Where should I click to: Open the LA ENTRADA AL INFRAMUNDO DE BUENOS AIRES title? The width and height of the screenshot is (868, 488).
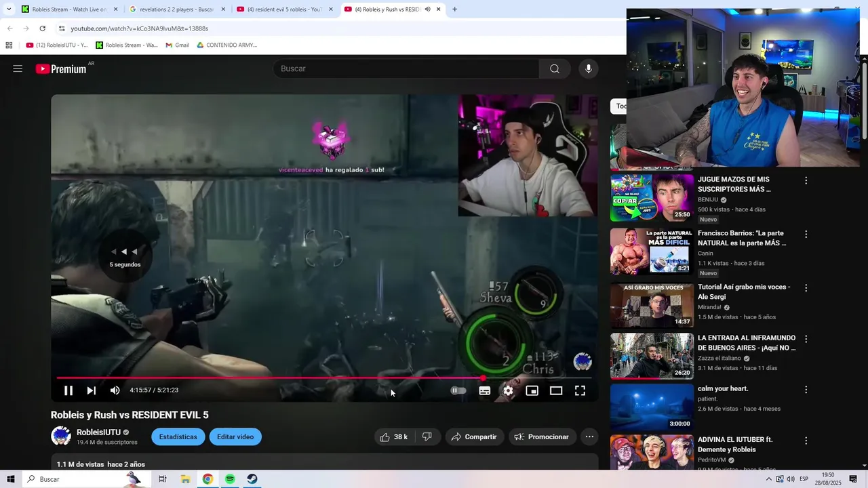click(747, 343)
